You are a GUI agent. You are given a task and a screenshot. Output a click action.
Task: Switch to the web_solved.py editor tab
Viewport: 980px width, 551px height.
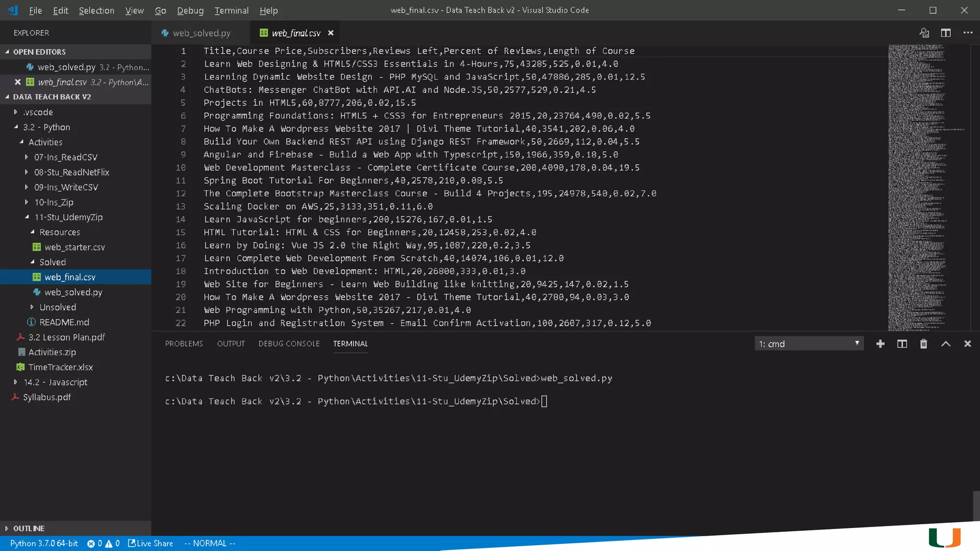point(201,33)
